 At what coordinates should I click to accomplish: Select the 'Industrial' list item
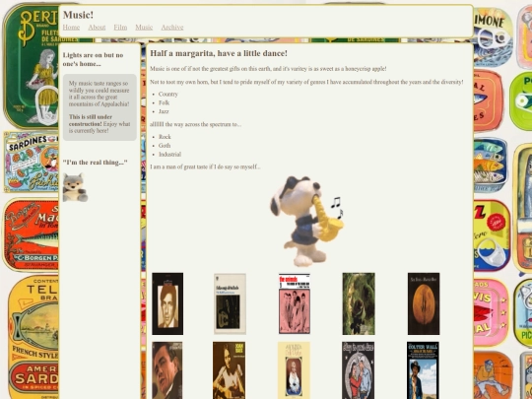[x=169, y=154]
